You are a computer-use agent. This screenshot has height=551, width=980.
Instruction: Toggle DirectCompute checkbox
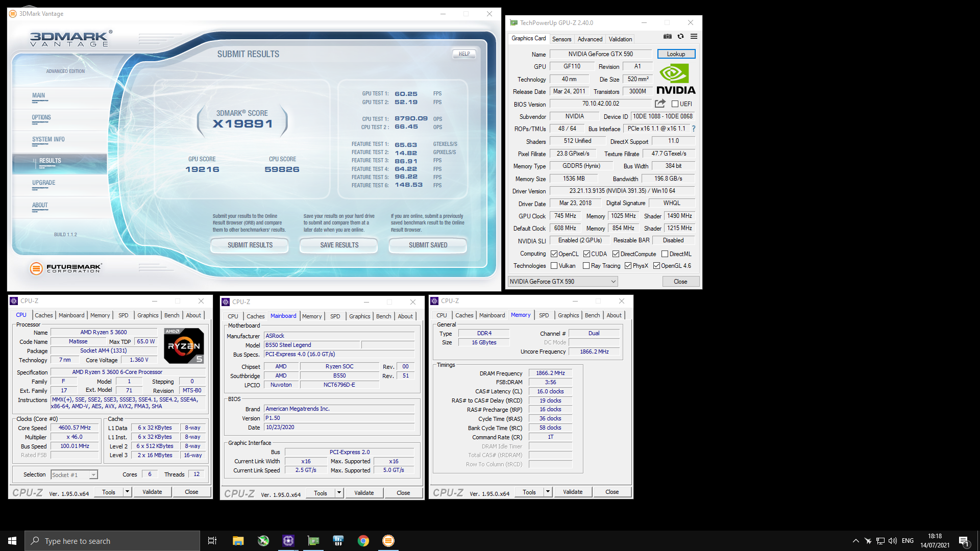click(616, 254)
